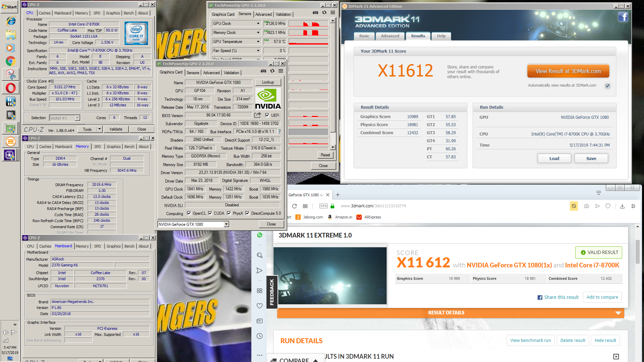Open the Basic tab in 3DMark 11
644x362 pixels.
(x=364, y=36)
